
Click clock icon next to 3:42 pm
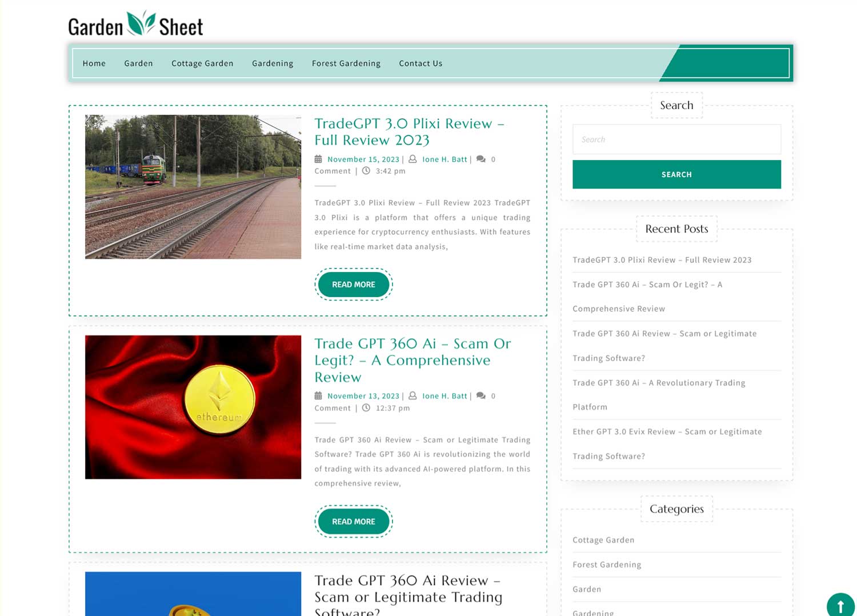click(366, 170)
